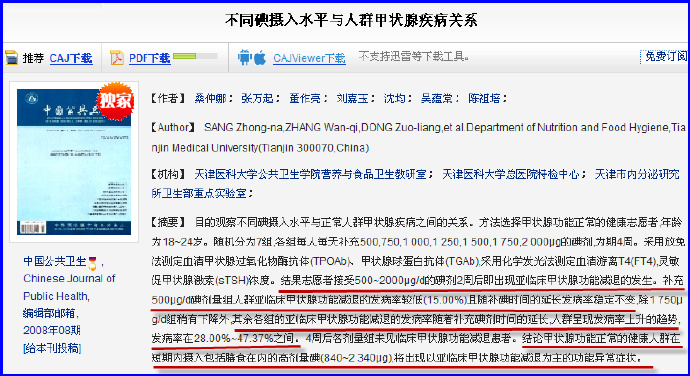Open author 张万起's page
The width and height of the screenshot is (690, 376).
[x=257, y=98]
